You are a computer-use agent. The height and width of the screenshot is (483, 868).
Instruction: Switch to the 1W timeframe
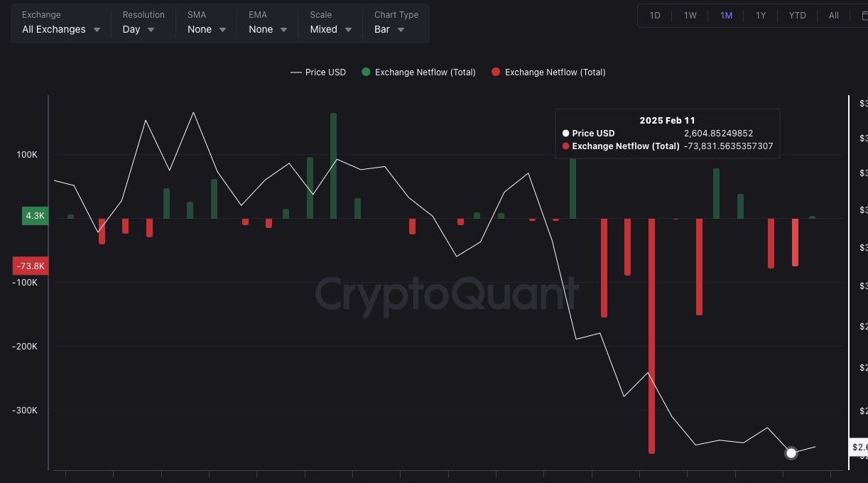pyautogui.click(x=689, y=15)
